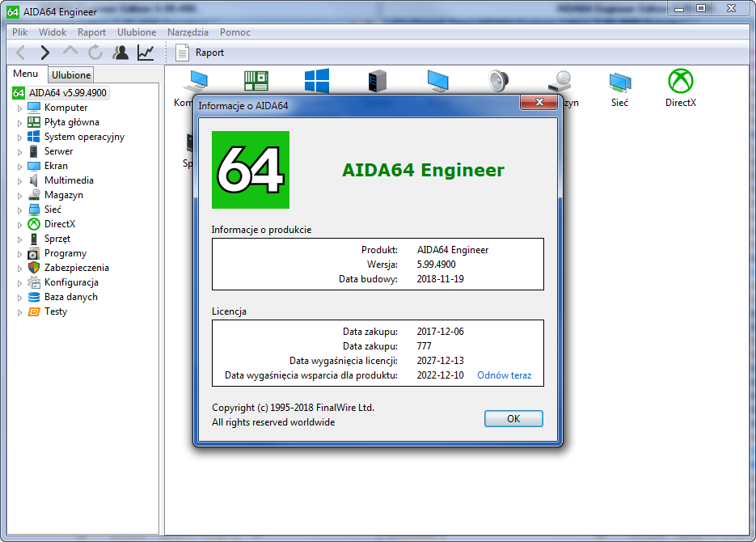Viewport: 756px width, 542px height.
Task: Click the Copyright FinalWire Ltd. text
Action: tap(293, 408)
